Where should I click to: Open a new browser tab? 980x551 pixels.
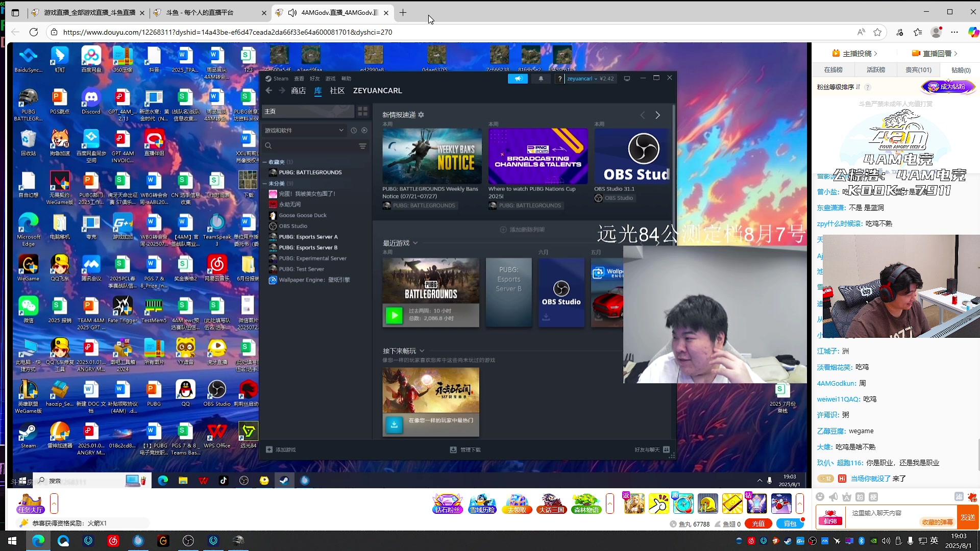point(403,13)
